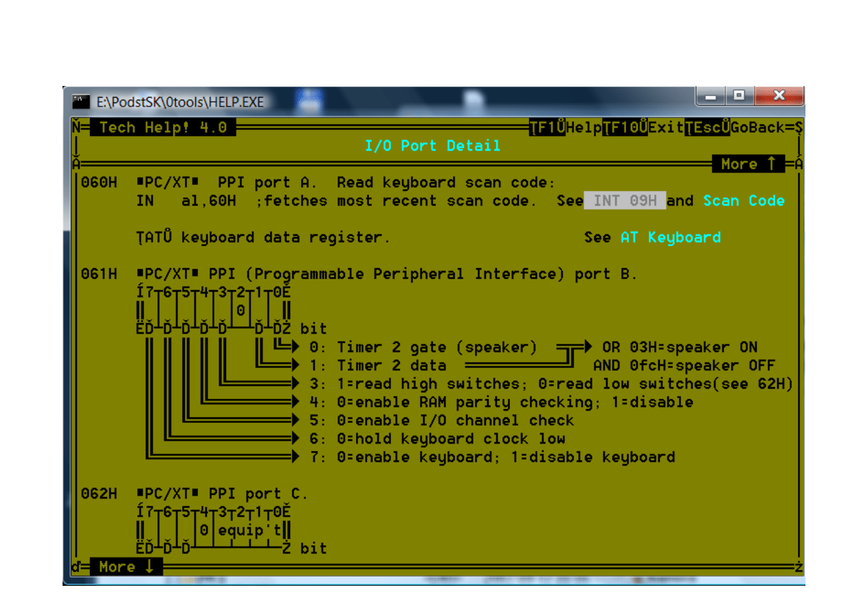Click the console icon in the title bar
The height and width of the screenshot is (614, 868).
click(80, 102)
